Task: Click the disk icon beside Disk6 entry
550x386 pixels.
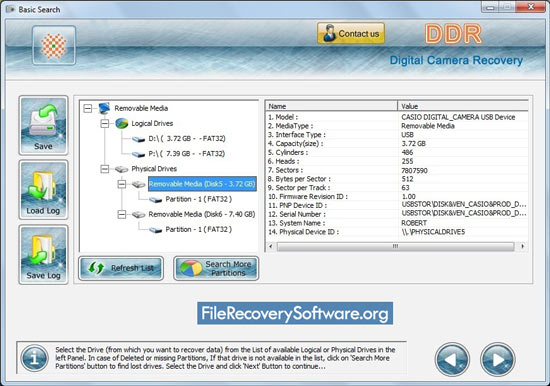Action: tap(139, 215)
